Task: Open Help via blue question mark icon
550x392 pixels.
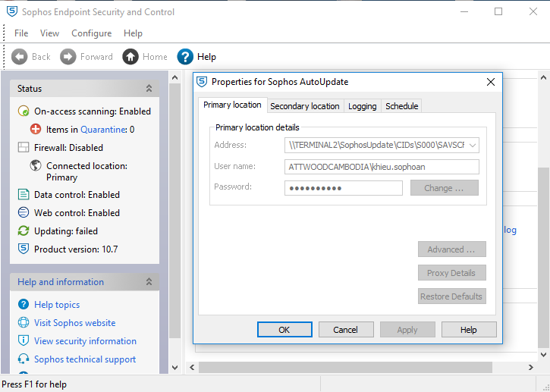Action: click(x=185, y=56)
